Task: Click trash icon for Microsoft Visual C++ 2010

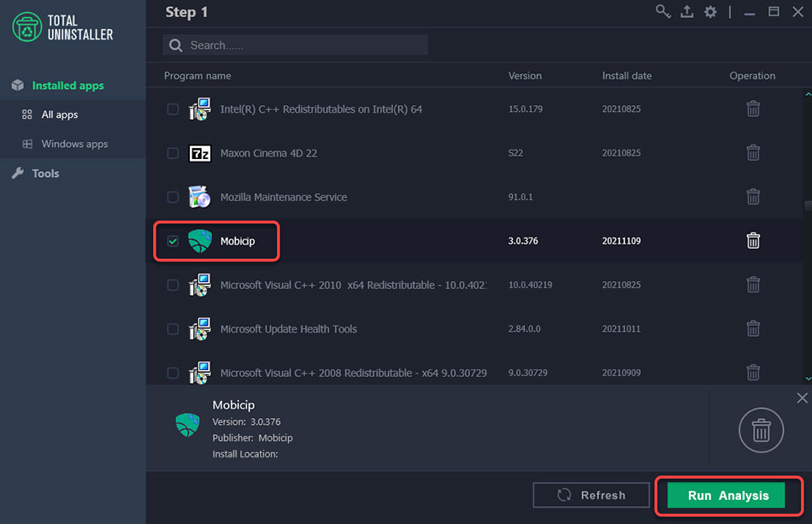Action: click(753, 285)
